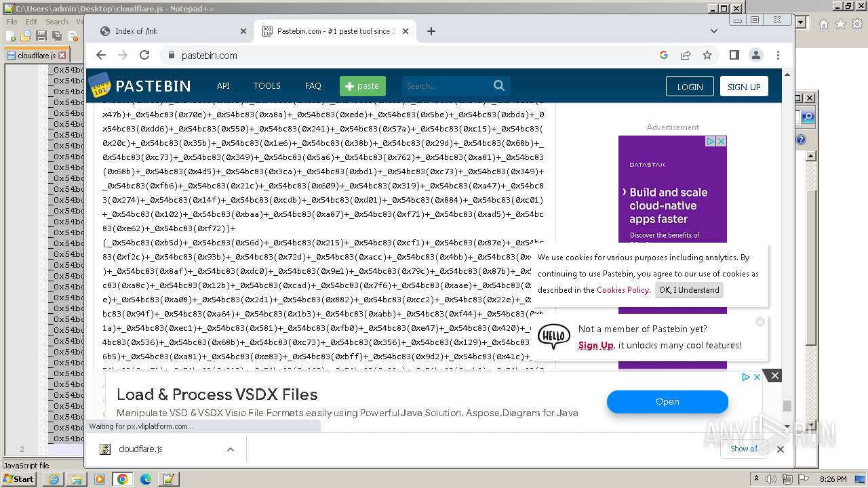Close the Datastax ad with X
Image resolution: width=868 pixels, height=488 pixels.
[x=722, y=141]
